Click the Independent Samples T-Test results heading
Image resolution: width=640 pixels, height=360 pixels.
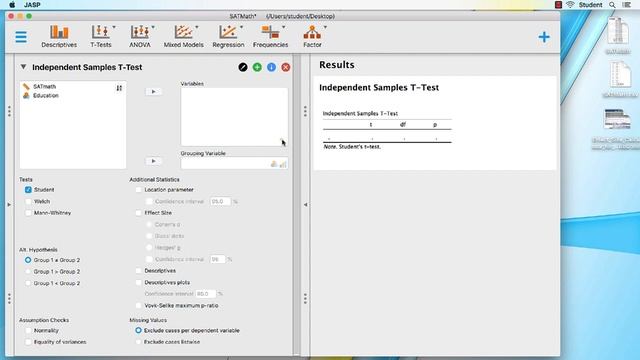tap(379, 87)
